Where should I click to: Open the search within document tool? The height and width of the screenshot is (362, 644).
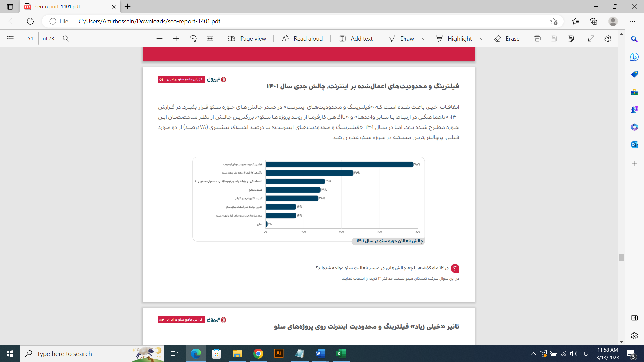point(66,38)
